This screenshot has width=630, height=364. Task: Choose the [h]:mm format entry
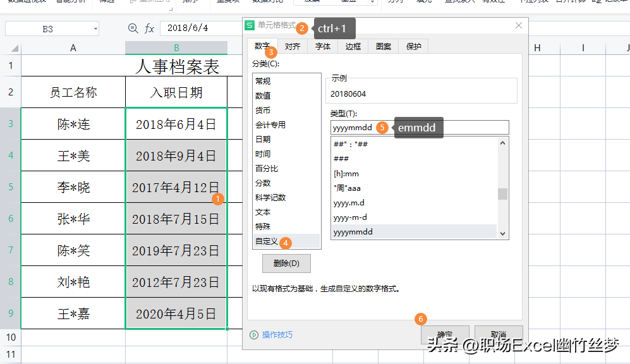[x=414, y=174]
